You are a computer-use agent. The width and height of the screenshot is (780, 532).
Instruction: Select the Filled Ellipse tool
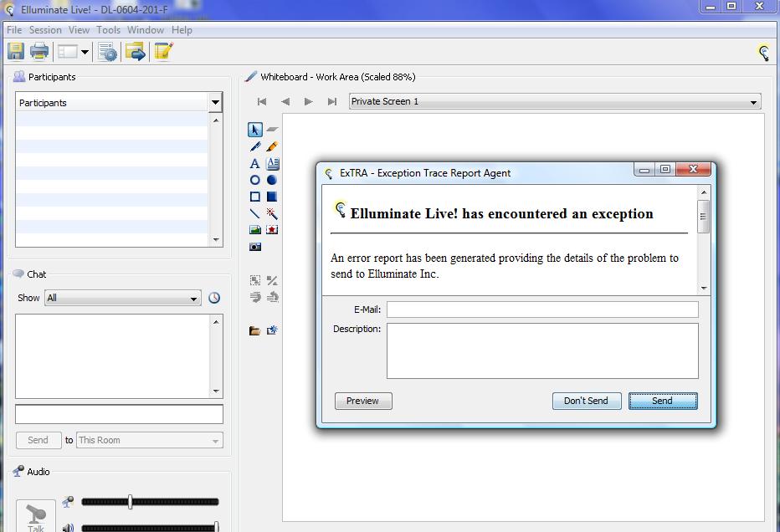tap(272, 180)
